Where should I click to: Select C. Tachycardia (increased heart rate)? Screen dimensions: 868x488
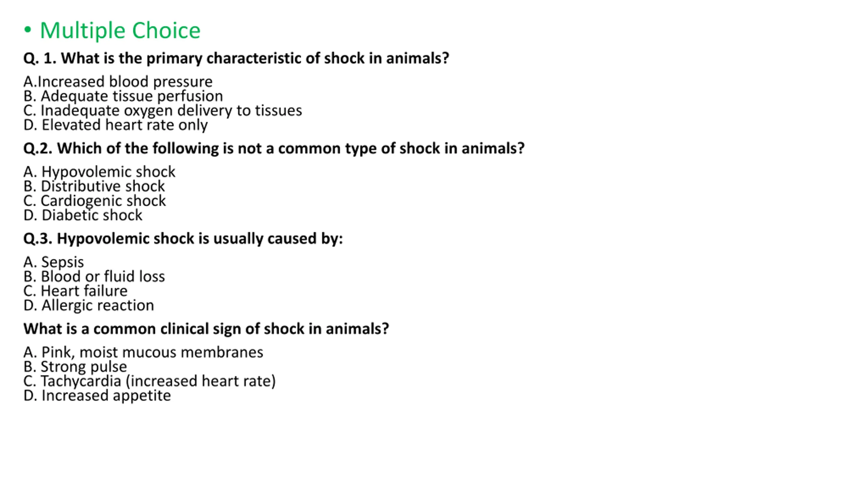(x=150, y=381)
